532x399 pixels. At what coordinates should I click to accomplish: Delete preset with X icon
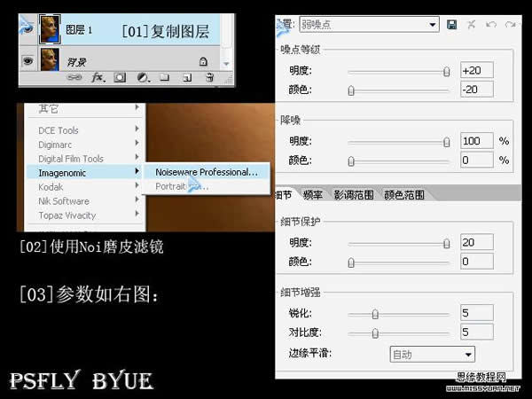(472, 25)
